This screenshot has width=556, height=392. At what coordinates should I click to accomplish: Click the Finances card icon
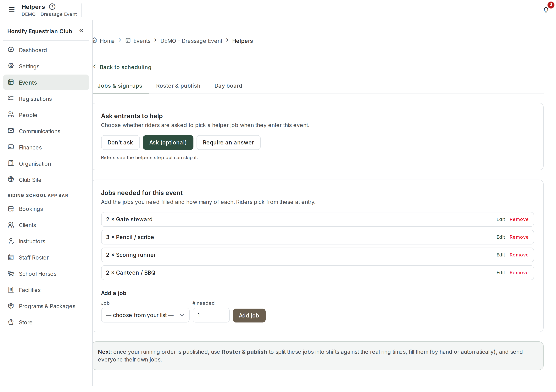point(11,147)
